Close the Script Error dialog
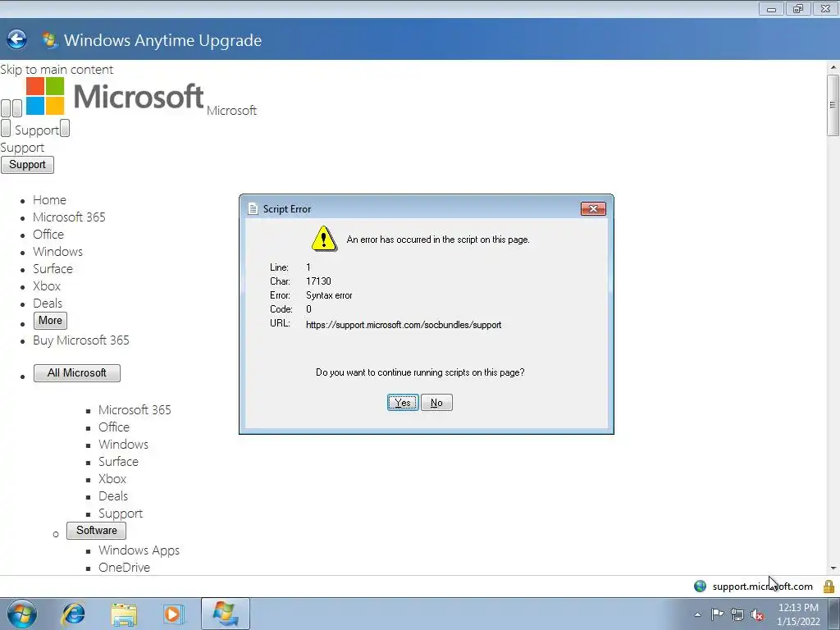 pos(593,209)
